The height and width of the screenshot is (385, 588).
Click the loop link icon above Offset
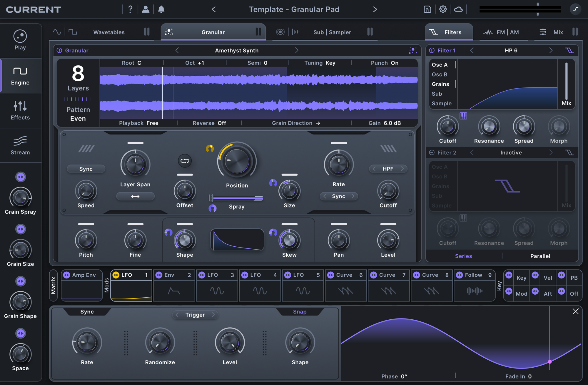pos(185,161)
